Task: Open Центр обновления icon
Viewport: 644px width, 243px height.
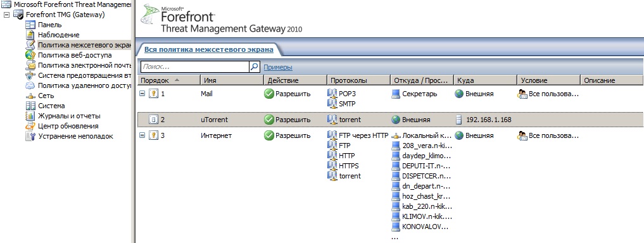Action: 30,126
